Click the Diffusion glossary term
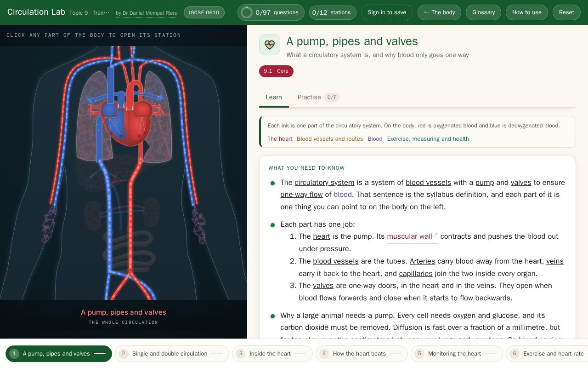The width and height of the screenshot is (588, 368). coord(407,328)
